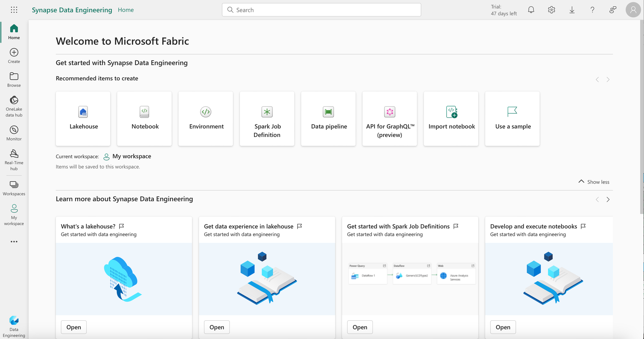Click the Trial 47 days left text
Image resolution: width=644 pixels, height=339 pixels.
[504, 10]
